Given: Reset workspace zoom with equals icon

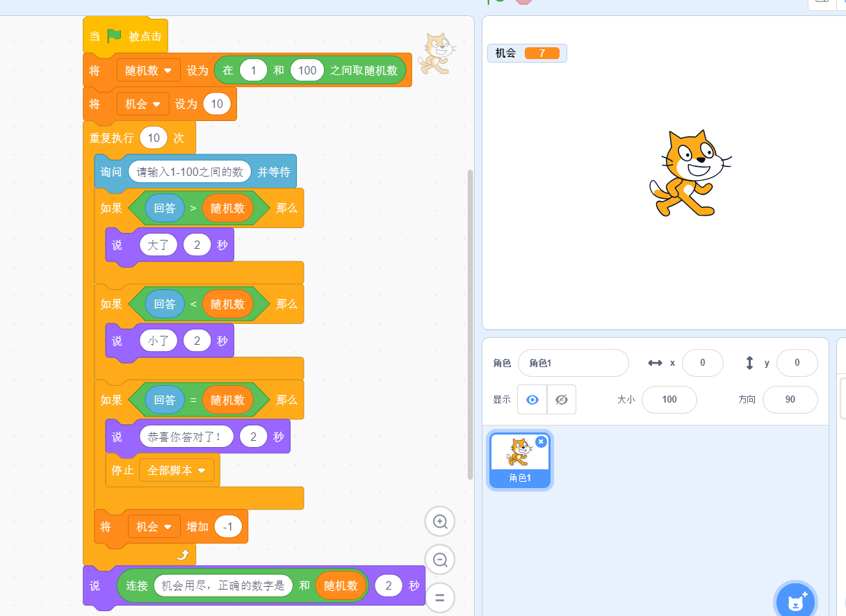Looking at the screenshot, I should tap(440, 597).
